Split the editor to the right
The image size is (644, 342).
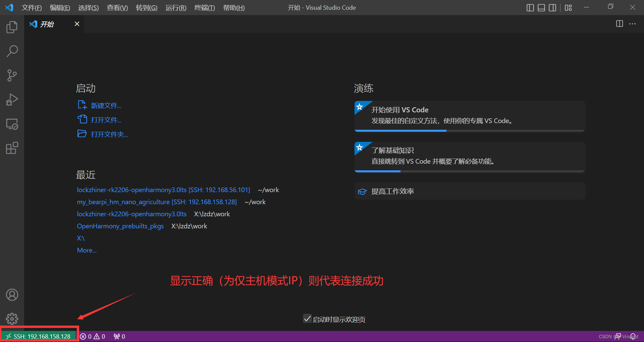pos(620,23)
